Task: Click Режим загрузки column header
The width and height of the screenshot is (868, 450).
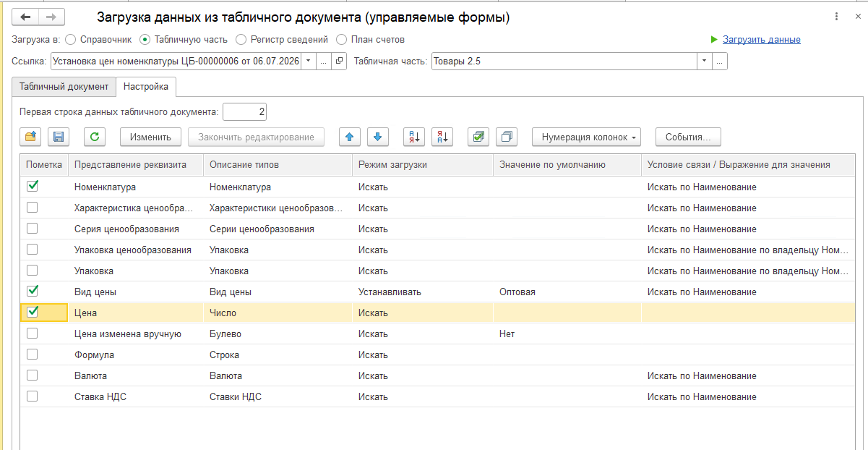Action: pos(423,165)
